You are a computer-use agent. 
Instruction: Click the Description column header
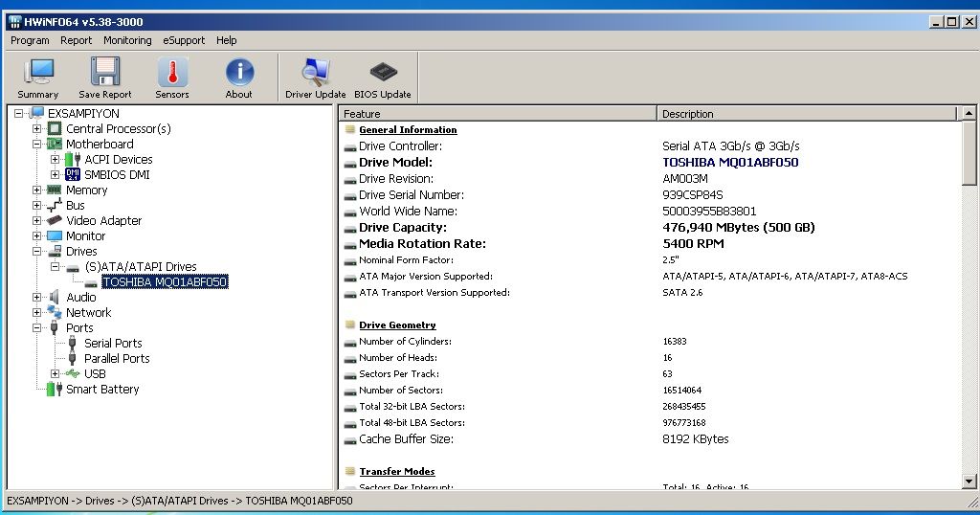tap(807, 114)
